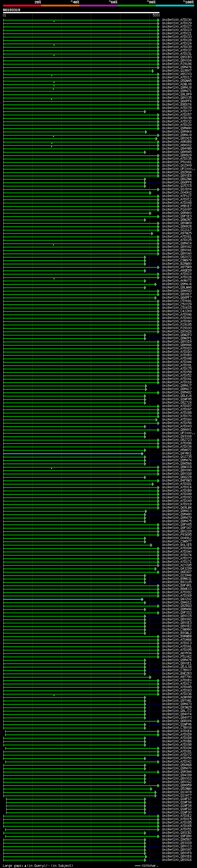This screenshot has height=868, width=197.
Task: Select label UniRef100_C4IZK9
Action: (x=177, y=311)
